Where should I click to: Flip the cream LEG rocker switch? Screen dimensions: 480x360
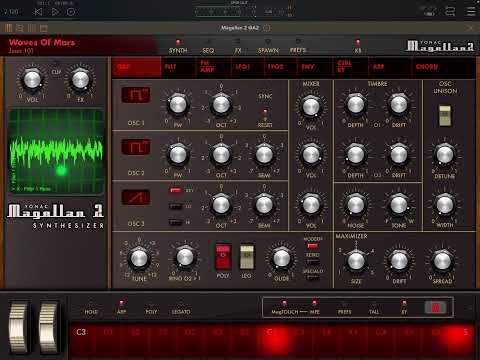[247, 257]
